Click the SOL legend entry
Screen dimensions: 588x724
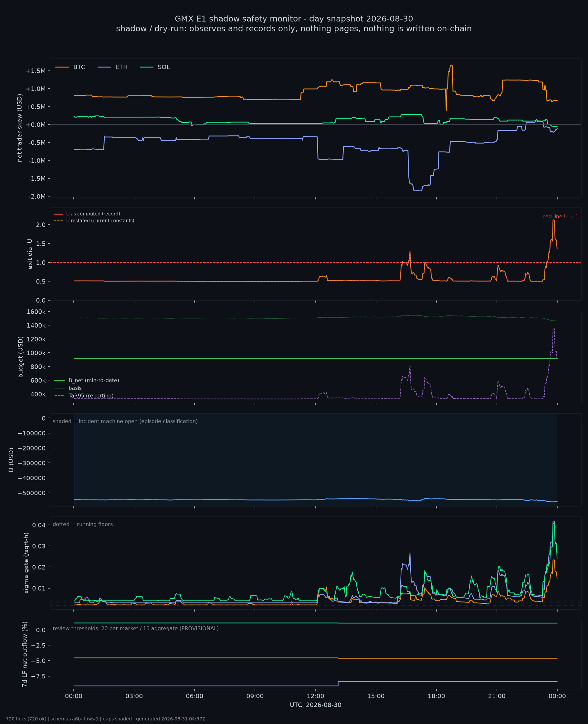coord(155,67)
